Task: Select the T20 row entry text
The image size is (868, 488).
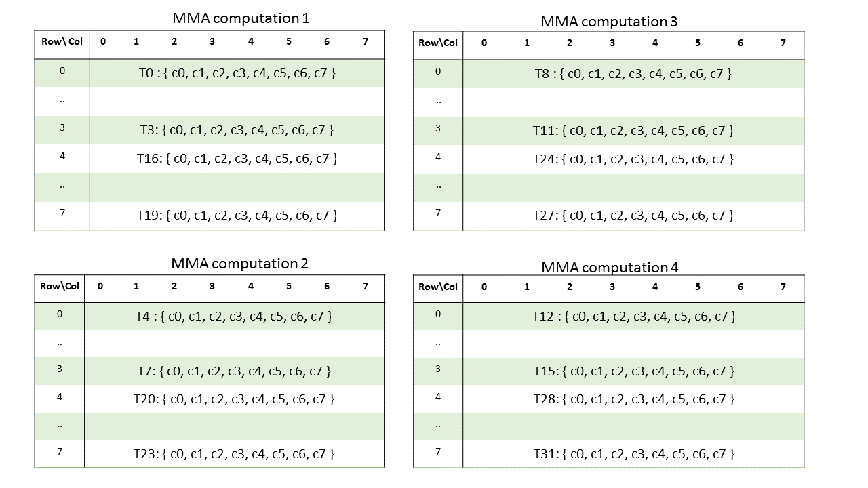Action: pyautogui.click(x=234, y=399)
